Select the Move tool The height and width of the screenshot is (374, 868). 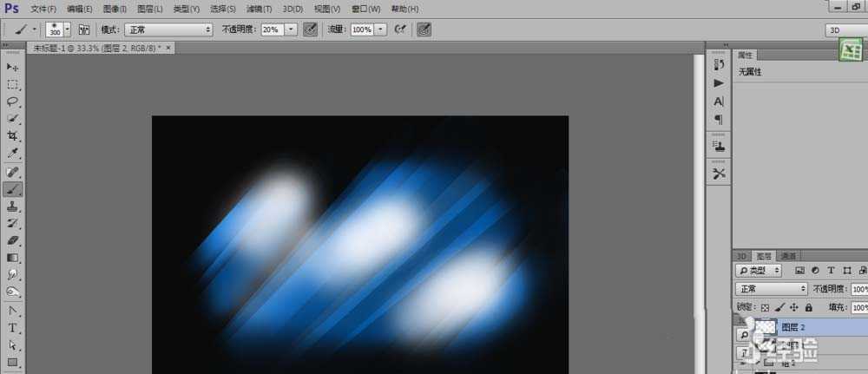pos(13,67)
